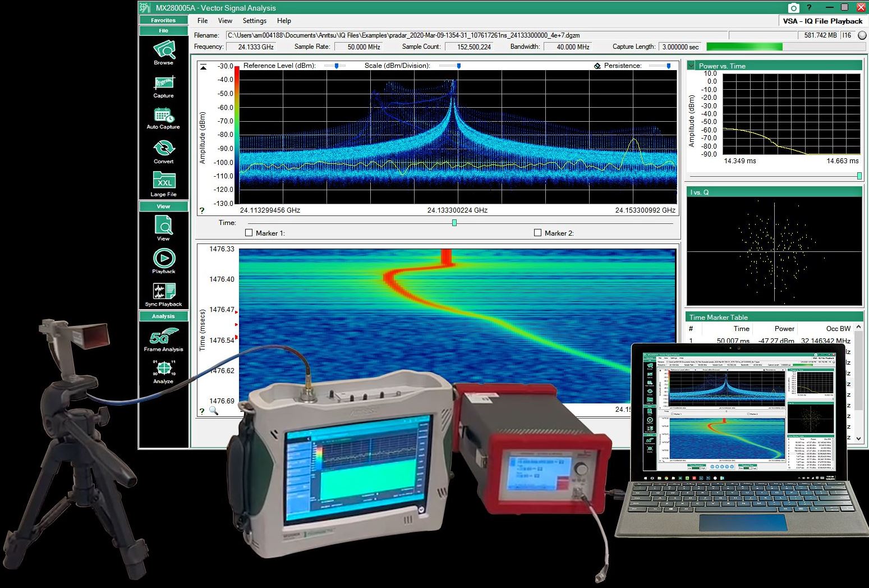Click the Reference Level slider handle
Screen dimensions: 869x588
point(337,66)
